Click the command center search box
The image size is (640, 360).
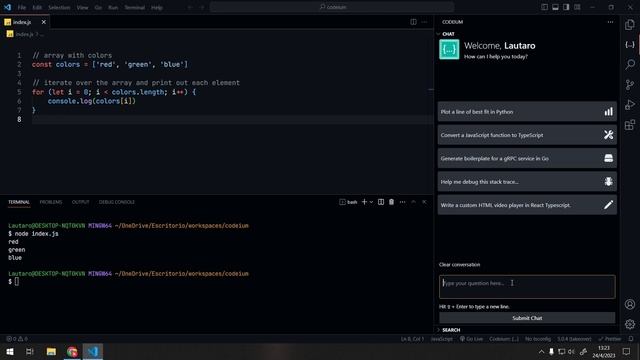[x=332, y=7]
